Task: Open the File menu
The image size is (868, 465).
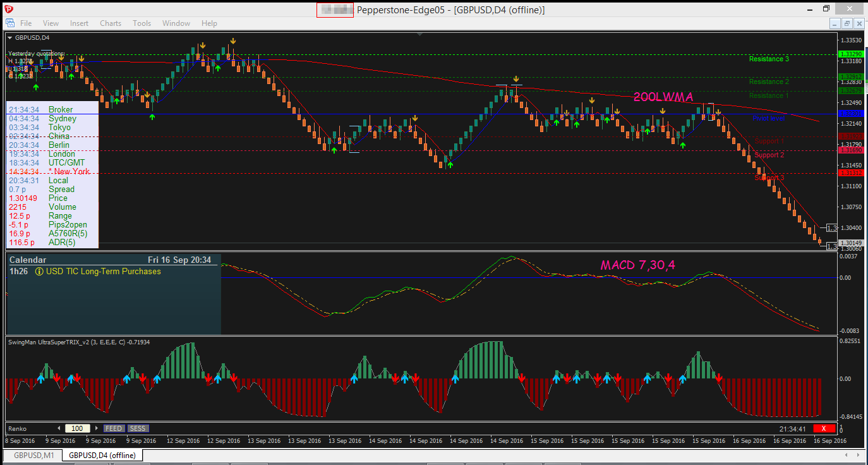Action: (26, 23)
